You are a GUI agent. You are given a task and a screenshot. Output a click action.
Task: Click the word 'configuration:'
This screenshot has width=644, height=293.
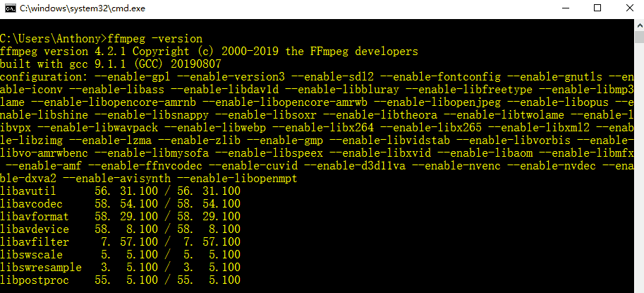(44, 77)
